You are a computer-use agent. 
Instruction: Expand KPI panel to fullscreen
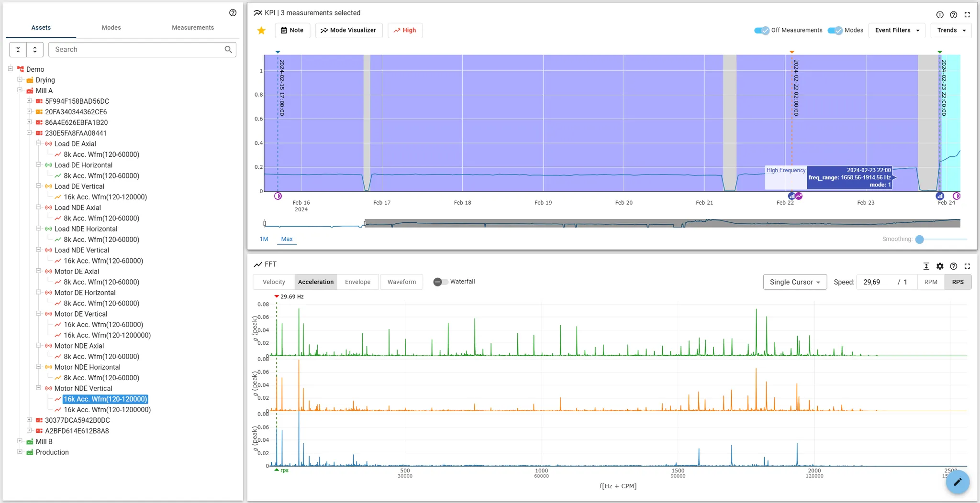tap(967, 15)
